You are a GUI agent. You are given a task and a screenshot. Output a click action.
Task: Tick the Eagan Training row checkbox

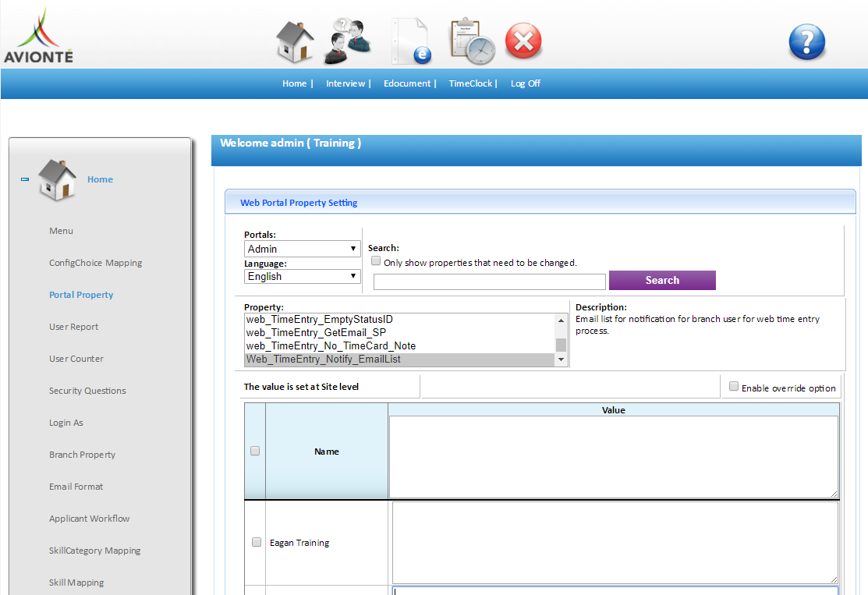click(x=257, y=542)
